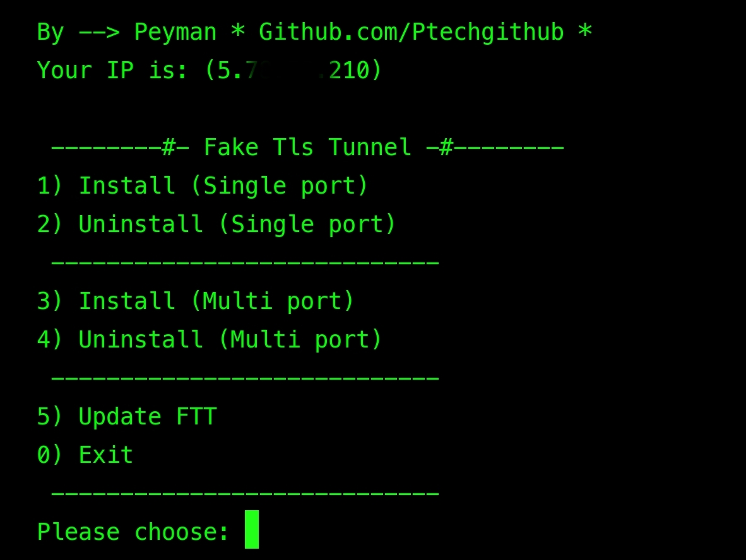This screenshot has height=560, width=746.
Task: Select option 3 Install (Multi port)
Action: [x=196, y=301]
